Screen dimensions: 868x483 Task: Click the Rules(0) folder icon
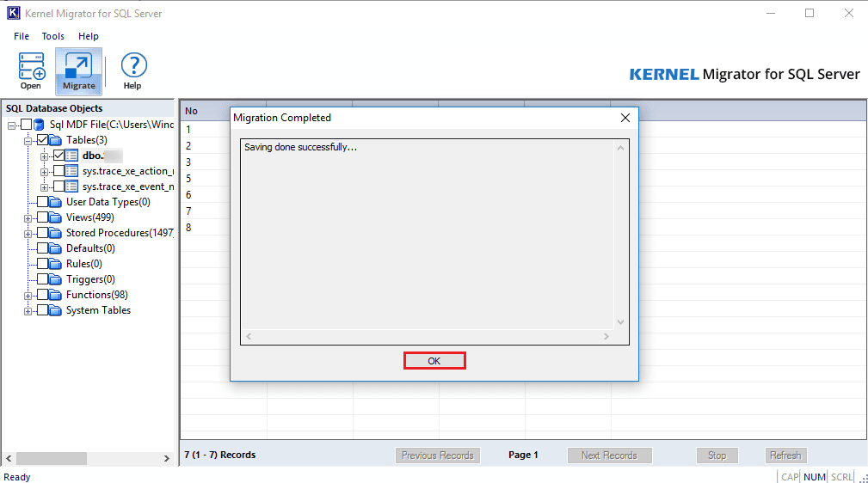(x=55, y=264)
